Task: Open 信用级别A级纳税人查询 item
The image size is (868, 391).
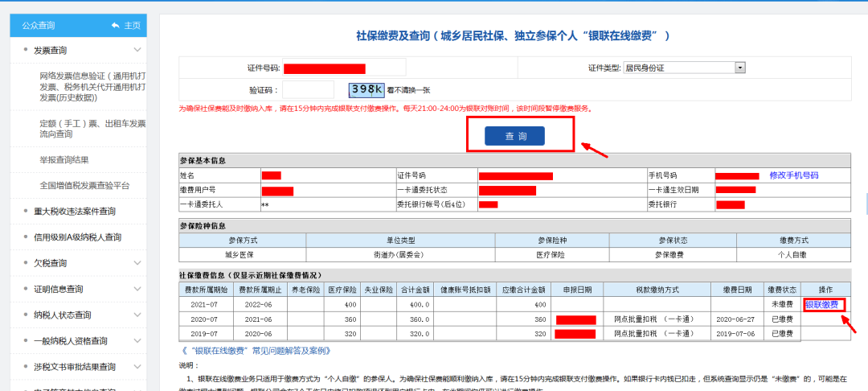Action: [x=77, y=237]
